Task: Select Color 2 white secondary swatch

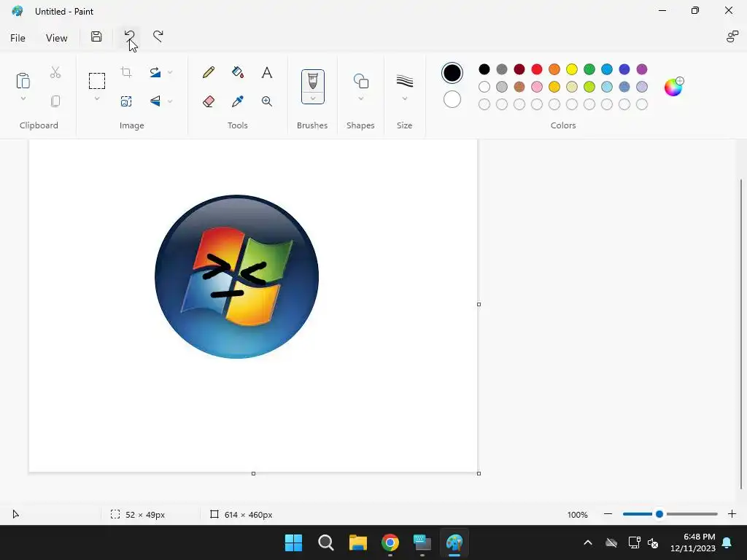Action: (452, 99)
